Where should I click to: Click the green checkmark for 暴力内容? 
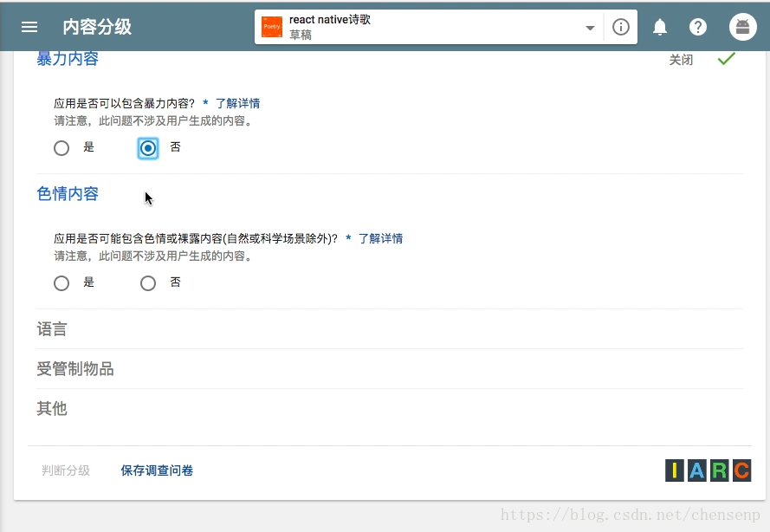(x=727, y=59)
